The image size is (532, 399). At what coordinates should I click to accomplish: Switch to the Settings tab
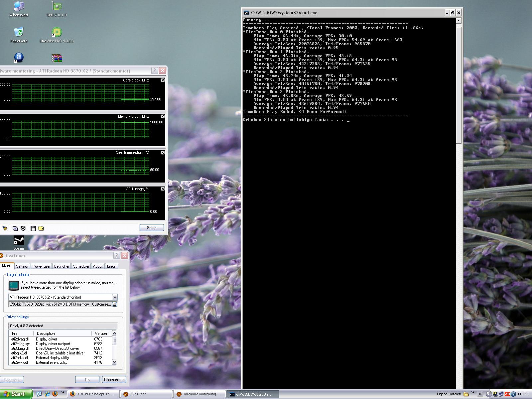point(22,266)
